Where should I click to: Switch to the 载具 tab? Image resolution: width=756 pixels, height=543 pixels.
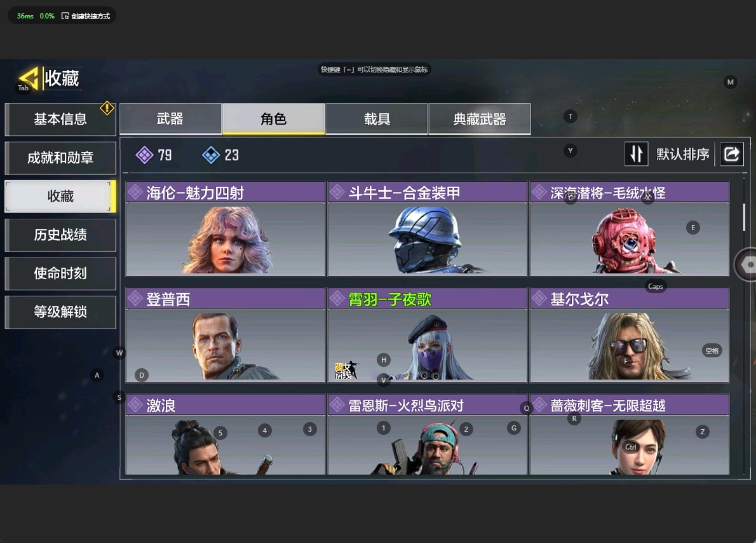(377, 118)
